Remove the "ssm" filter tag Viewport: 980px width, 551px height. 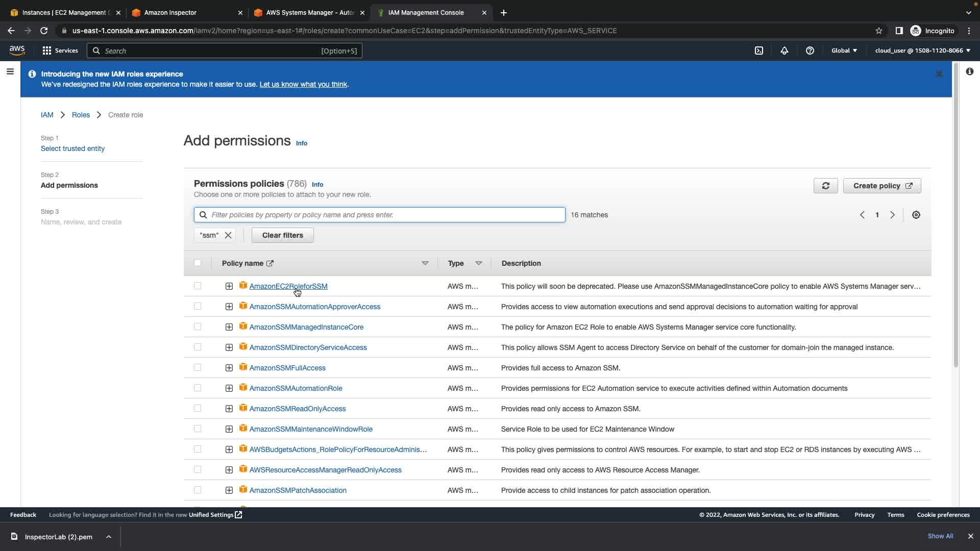click(228, 235)
